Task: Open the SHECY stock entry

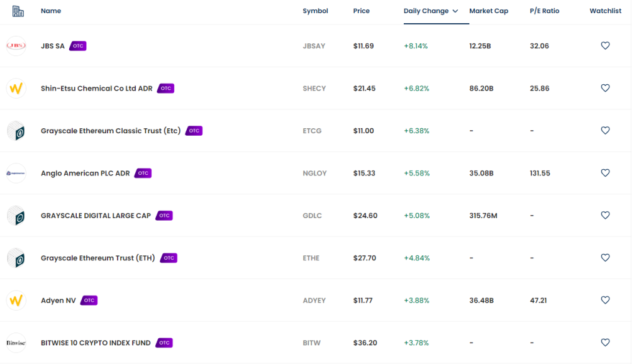Action: (314, 88)
